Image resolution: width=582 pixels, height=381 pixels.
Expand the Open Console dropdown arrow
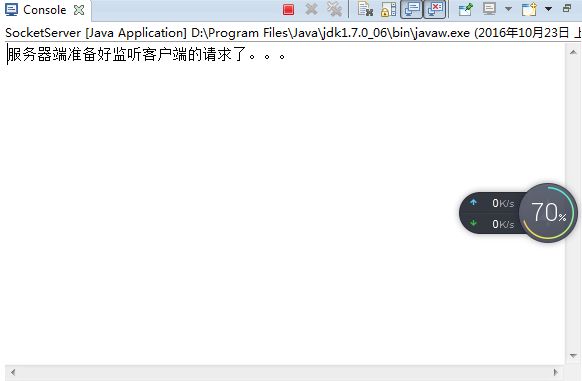[x=548, y=9]
